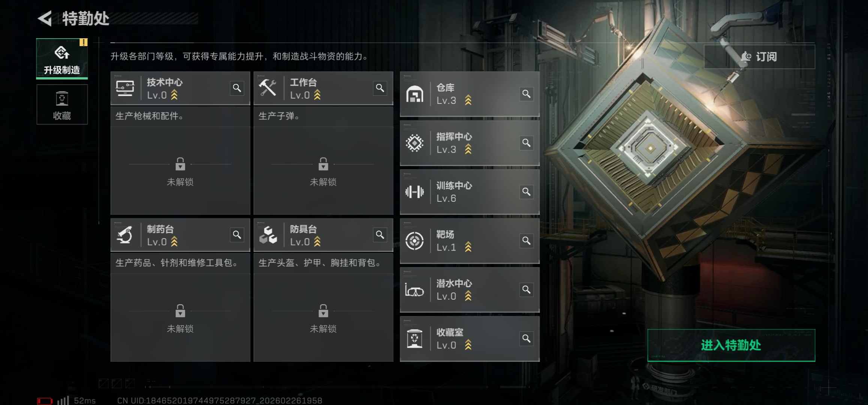Click the 订阅 subscribe button
This screenshot has width=868, height=405.
coord(759,57)
